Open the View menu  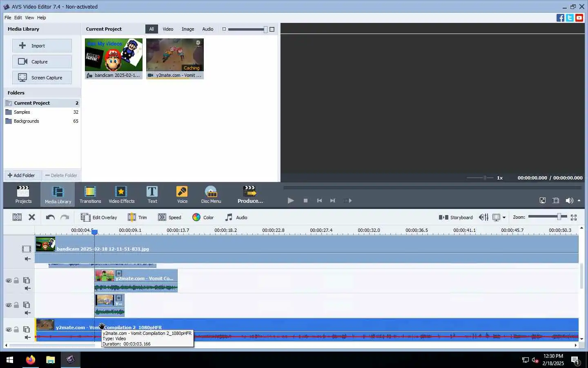pyautogui.click(x=29, y=18)
